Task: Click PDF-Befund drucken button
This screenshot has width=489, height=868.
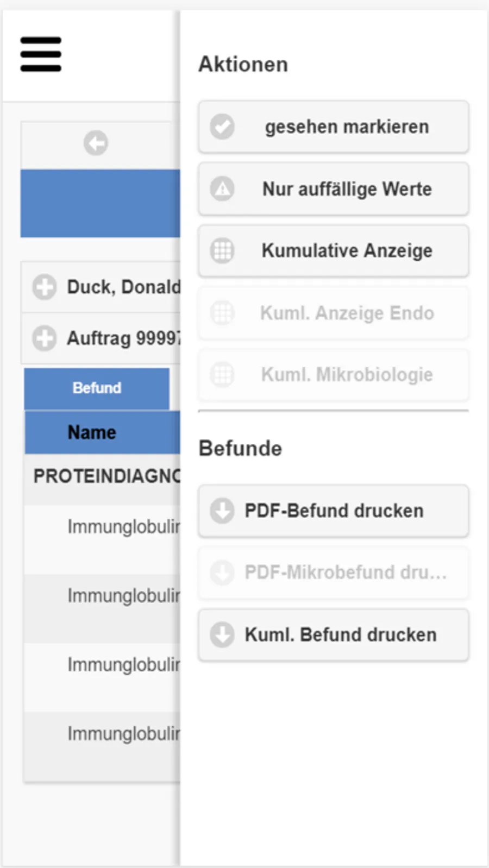Action: (334, 511)
